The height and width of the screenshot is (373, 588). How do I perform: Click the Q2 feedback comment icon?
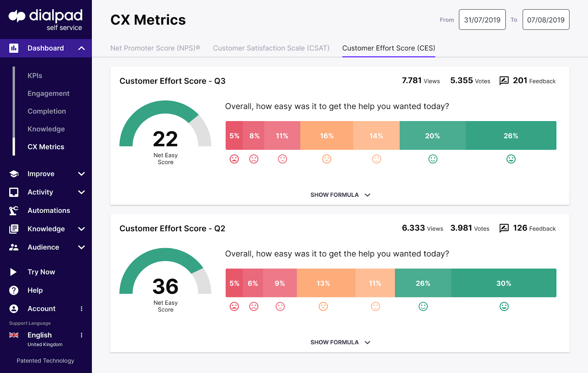(504, 228)
